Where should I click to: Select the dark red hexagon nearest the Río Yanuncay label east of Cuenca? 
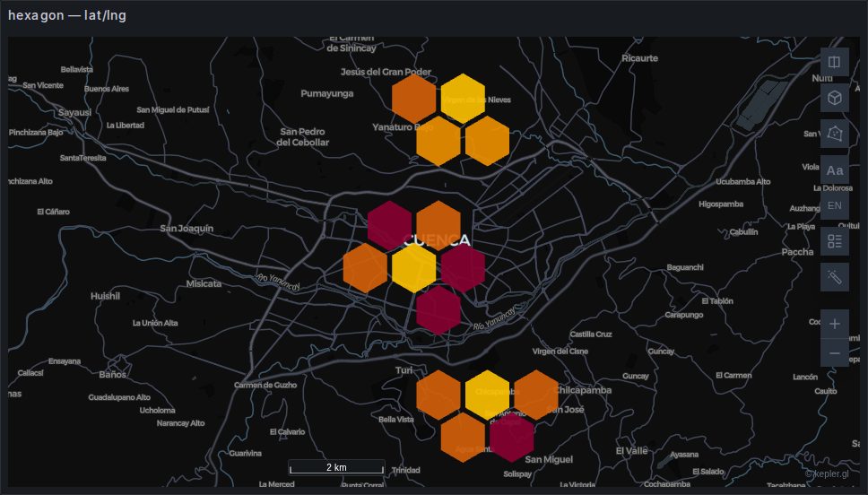coord(438,310)
